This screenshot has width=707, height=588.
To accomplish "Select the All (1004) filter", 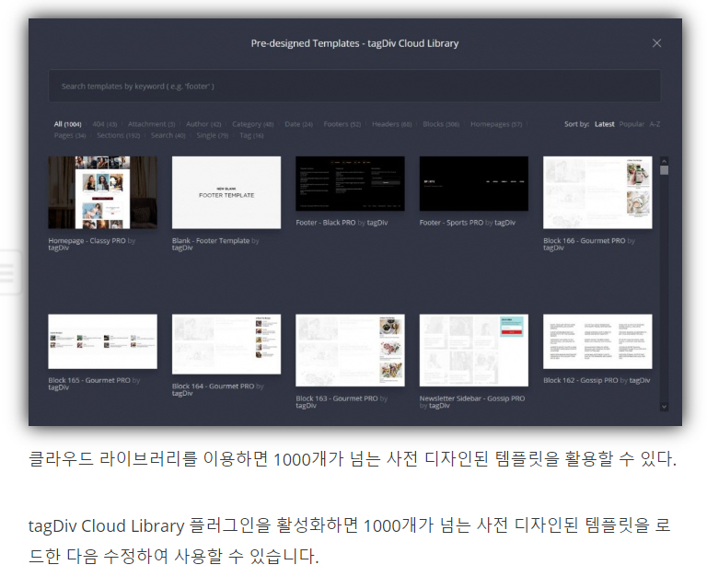I will coord(67,124).
